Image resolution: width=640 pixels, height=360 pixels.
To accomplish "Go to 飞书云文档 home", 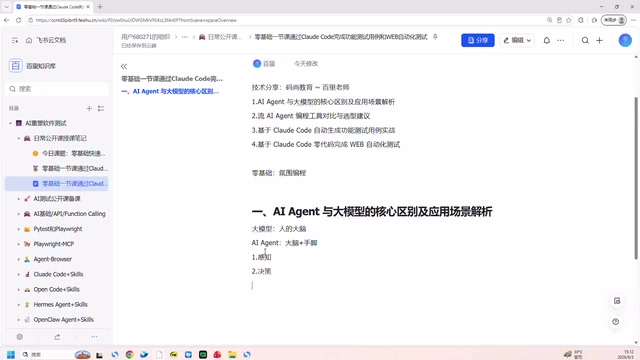I will point(46,40).
